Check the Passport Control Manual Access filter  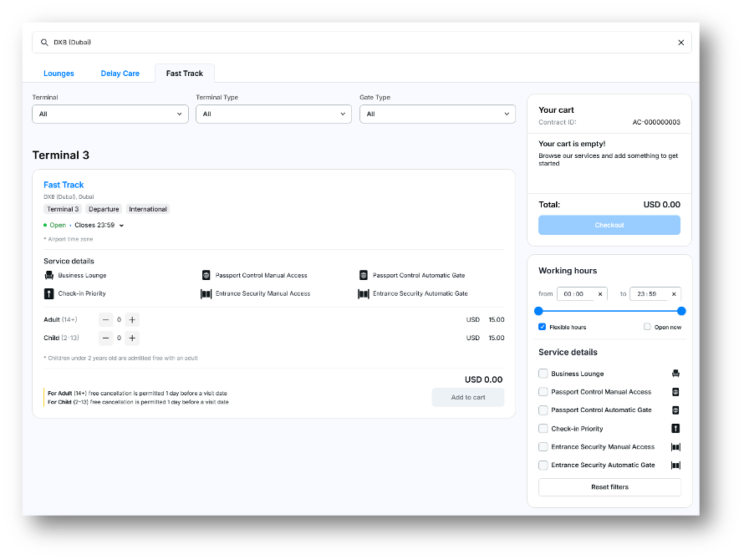point(543,392)
